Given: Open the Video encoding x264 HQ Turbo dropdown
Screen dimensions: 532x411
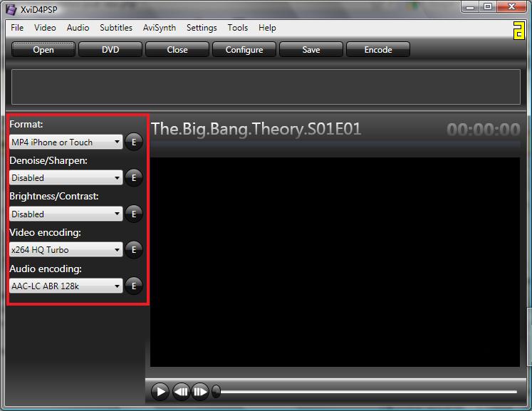Looking at the screenshot, I should pyautogui.click(x=66, y=250).
